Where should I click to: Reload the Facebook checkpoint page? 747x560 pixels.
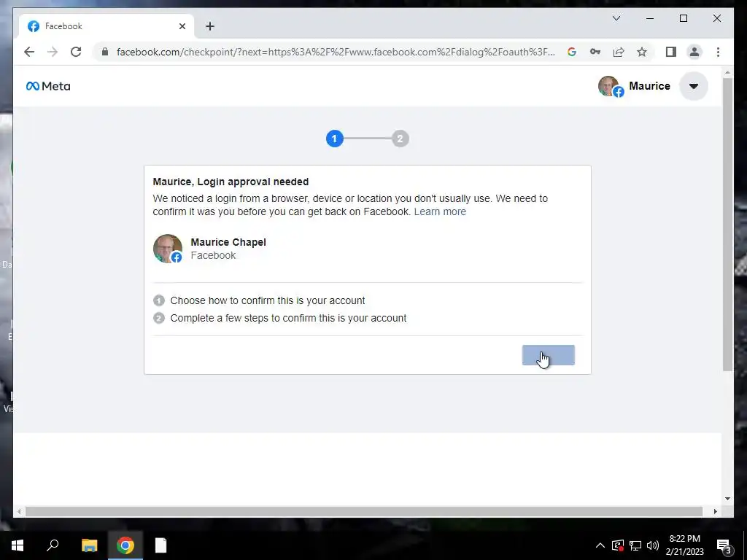coord(76,52)
